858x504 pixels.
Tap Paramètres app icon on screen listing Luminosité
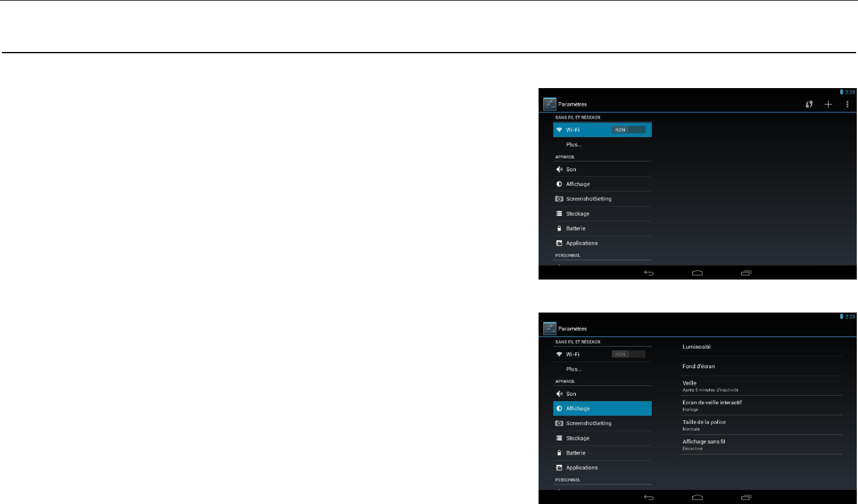550,328
